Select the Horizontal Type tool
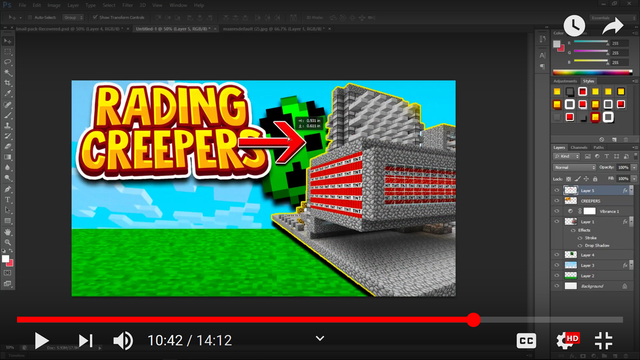 point(8,200)
